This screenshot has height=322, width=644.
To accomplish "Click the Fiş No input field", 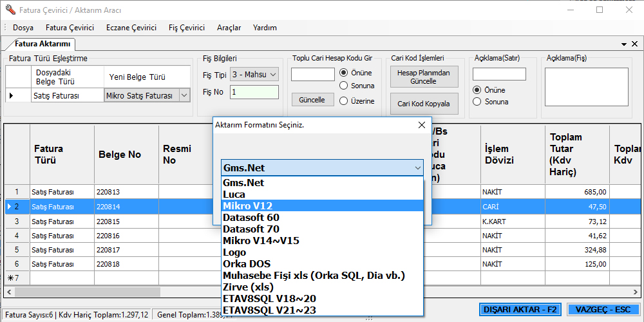I will pyautogui.click(x=254, y=92).
